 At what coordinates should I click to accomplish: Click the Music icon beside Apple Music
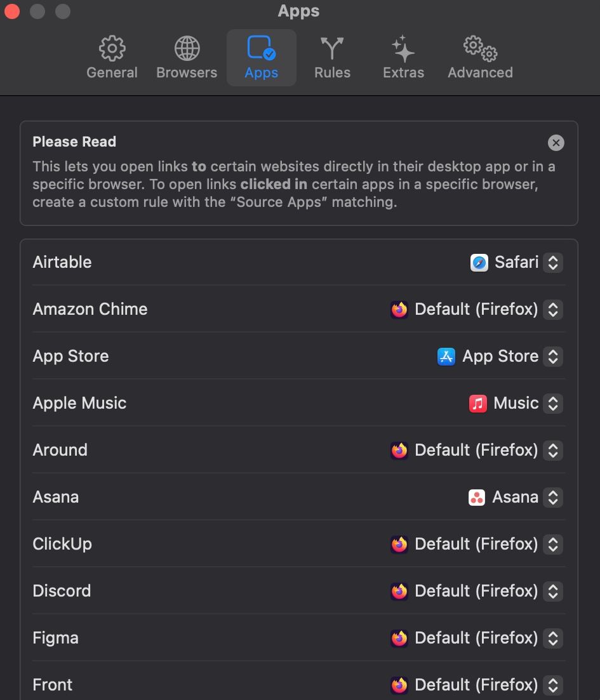477,403
